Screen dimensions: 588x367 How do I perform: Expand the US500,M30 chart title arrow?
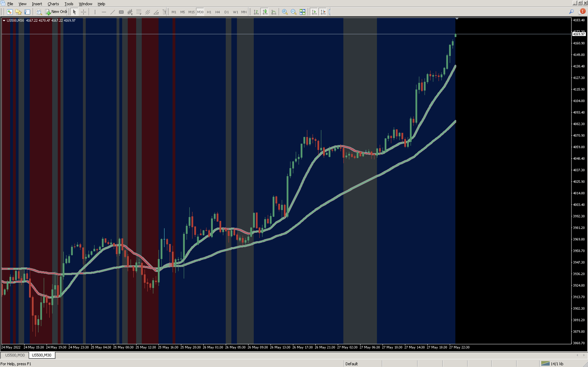click(x=4, y=21)
